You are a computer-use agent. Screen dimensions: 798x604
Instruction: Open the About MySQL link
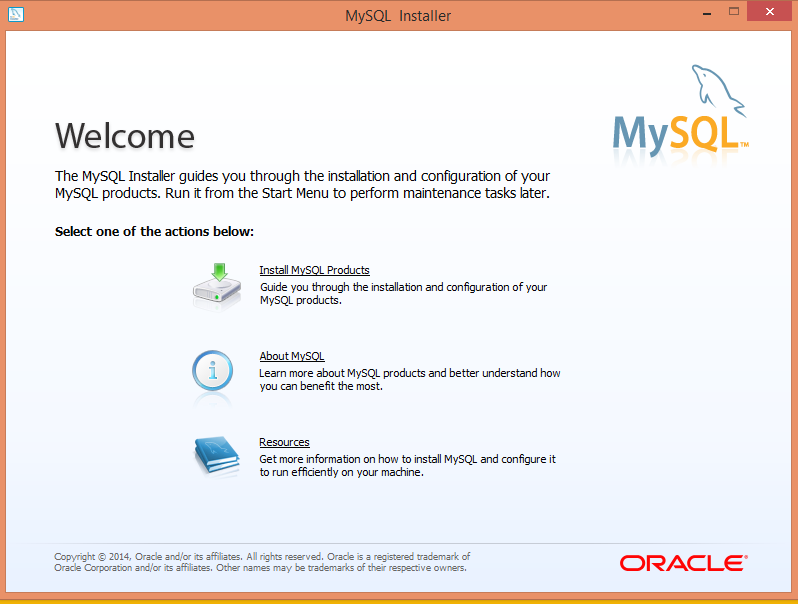(x=292, y=356)
